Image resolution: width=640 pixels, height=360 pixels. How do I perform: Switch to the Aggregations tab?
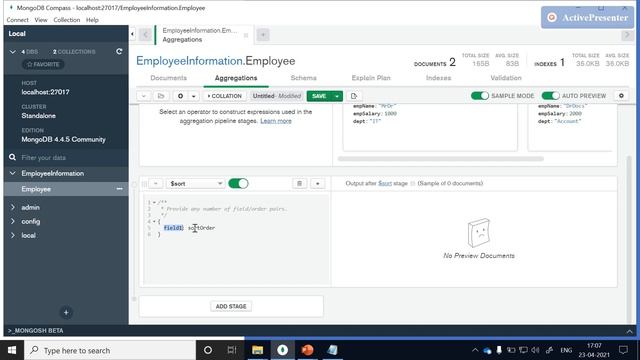[236, 78]
